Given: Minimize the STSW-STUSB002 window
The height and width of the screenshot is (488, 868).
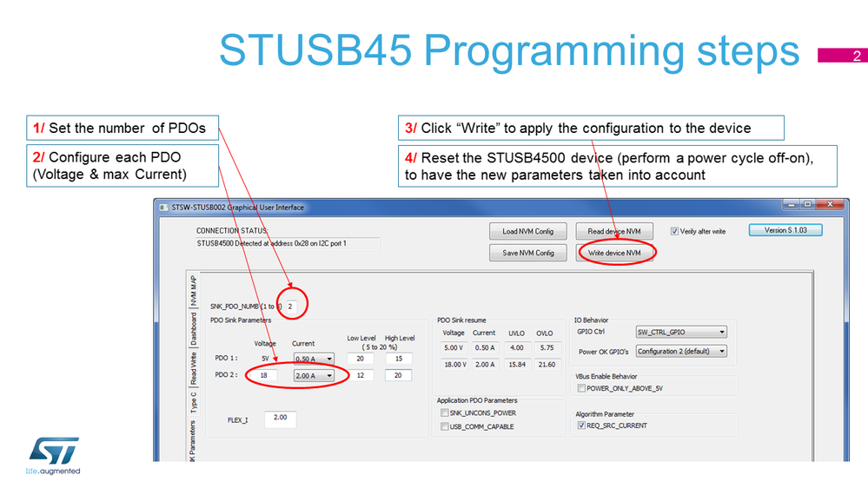Looking at the screenshot, I should 791,204.
